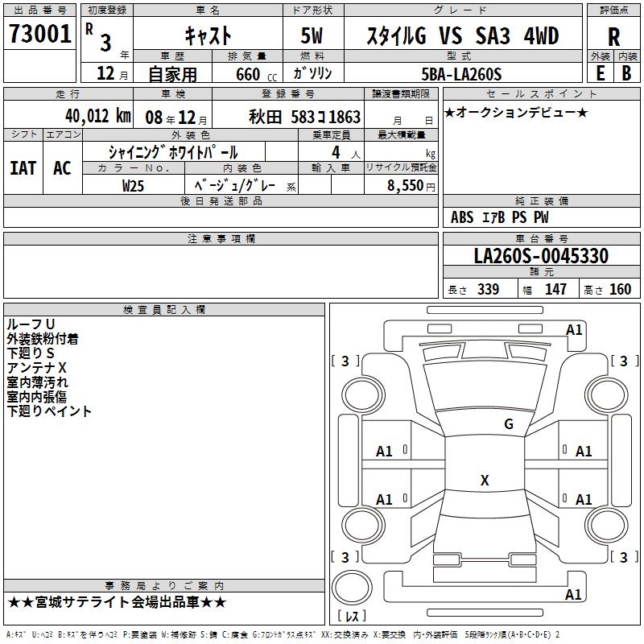Viewport: 644px width, 644px height.
Task: Select the grade text スタイルG VS SA3 4WD
Action: [x=462, y=36]
